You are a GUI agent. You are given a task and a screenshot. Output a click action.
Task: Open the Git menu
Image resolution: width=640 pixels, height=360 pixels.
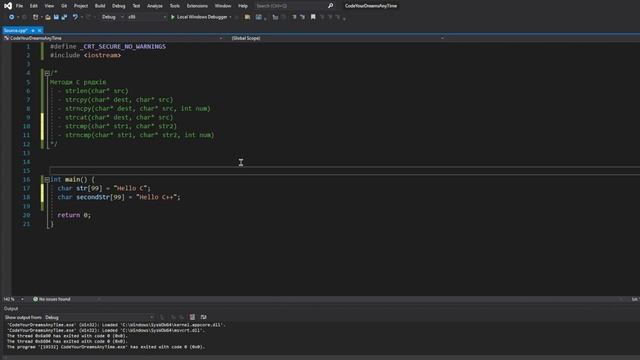click(x=64, y=6)
